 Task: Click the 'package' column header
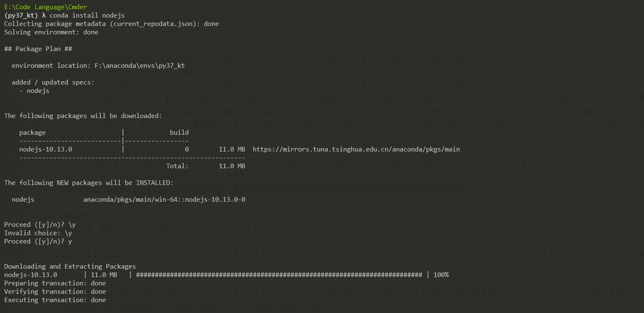tap(32, 133)
